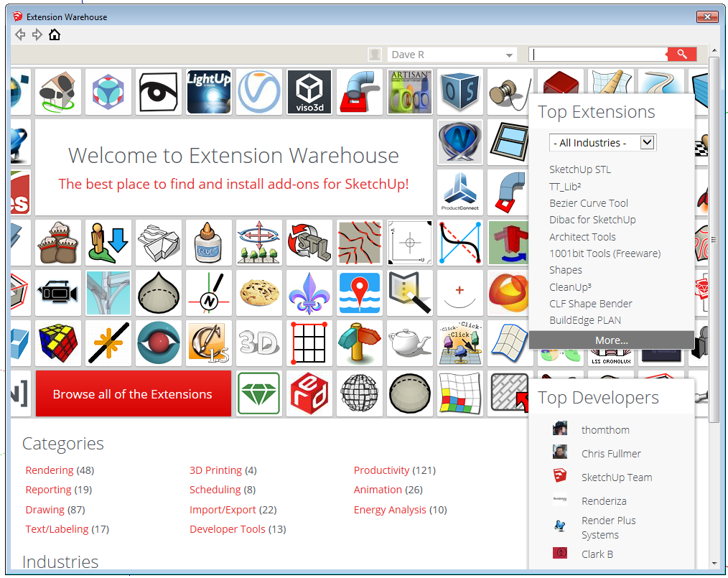Open the person with blue arrow extension

[108, 243]
